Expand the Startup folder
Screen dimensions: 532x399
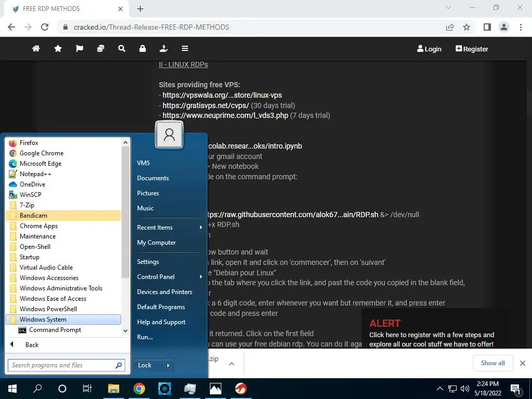coord(63,257)
